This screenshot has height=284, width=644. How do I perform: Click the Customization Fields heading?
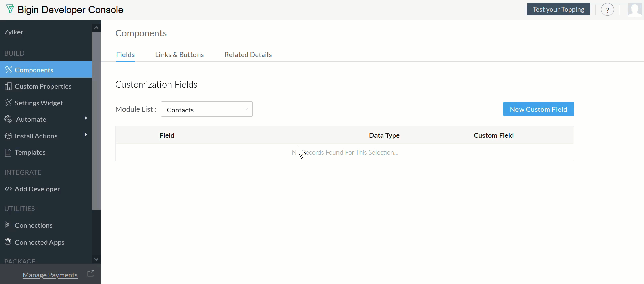click(156, 84)
